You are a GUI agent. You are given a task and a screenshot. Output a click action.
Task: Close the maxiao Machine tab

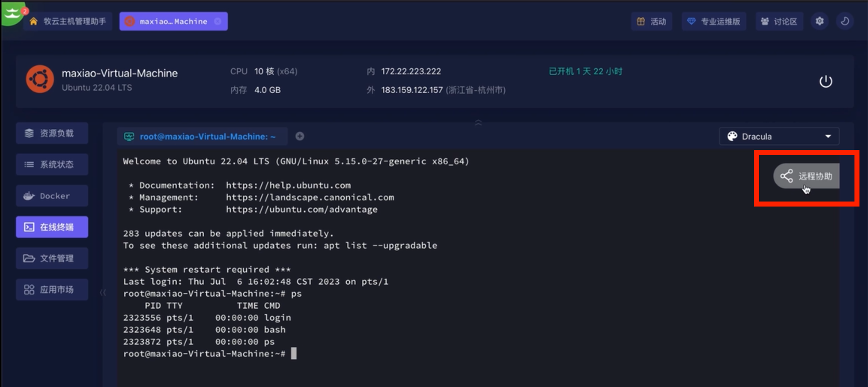tap(218, 22)
